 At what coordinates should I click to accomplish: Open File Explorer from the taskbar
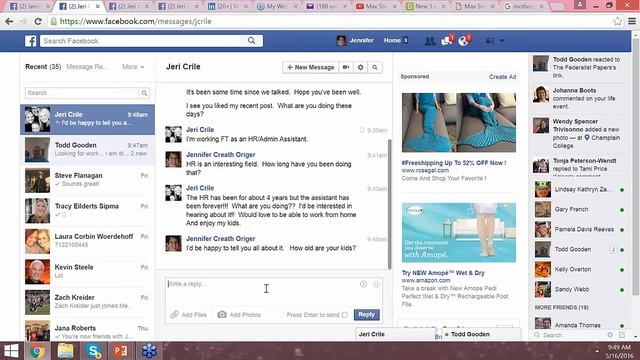pyautogui.click(x=65, y=351)
